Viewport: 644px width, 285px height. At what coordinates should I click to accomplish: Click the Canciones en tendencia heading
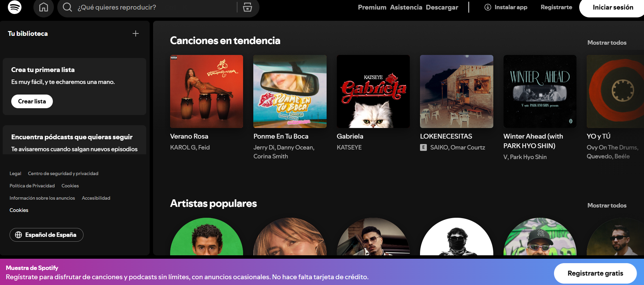point(225,41)
